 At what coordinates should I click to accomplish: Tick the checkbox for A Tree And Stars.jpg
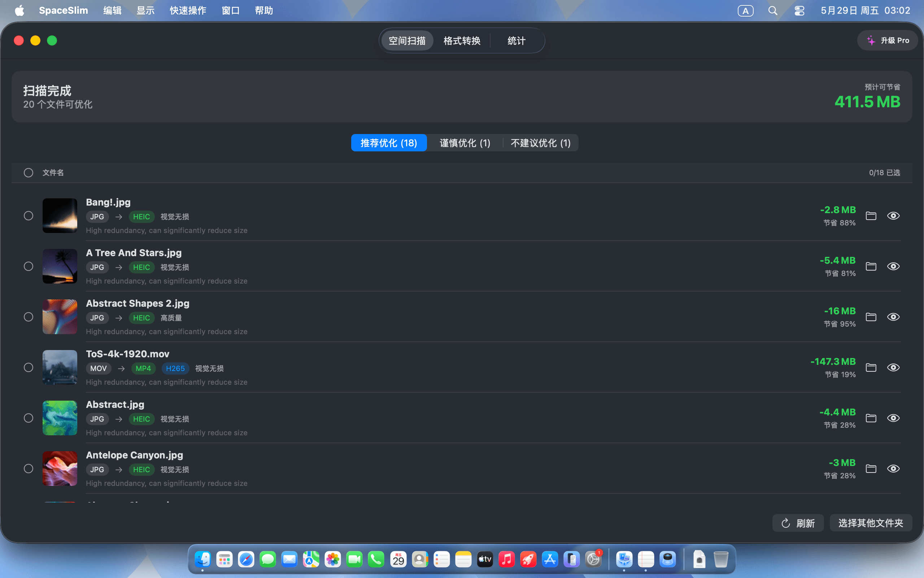[29, 266]
